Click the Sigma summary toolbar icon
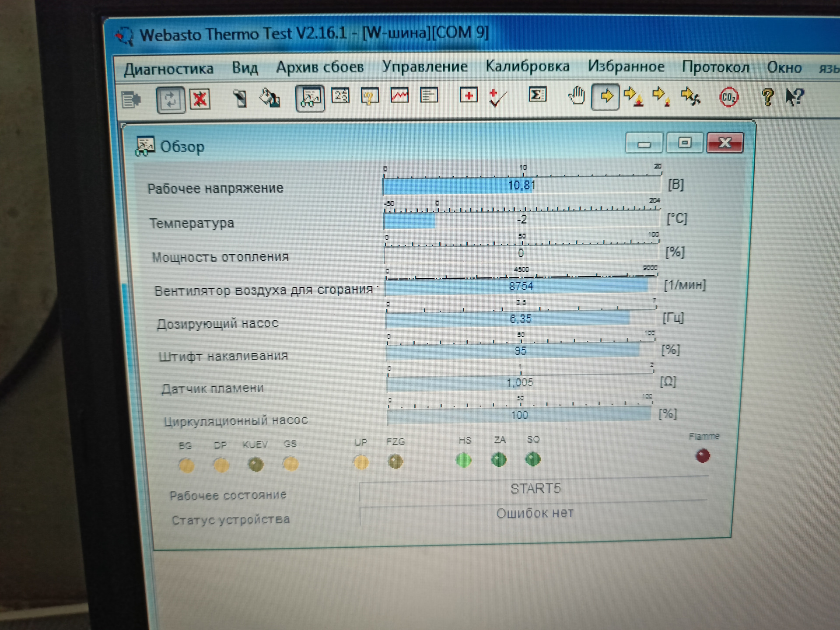This screenshot has width=840, height=630. tap(538, 94)
